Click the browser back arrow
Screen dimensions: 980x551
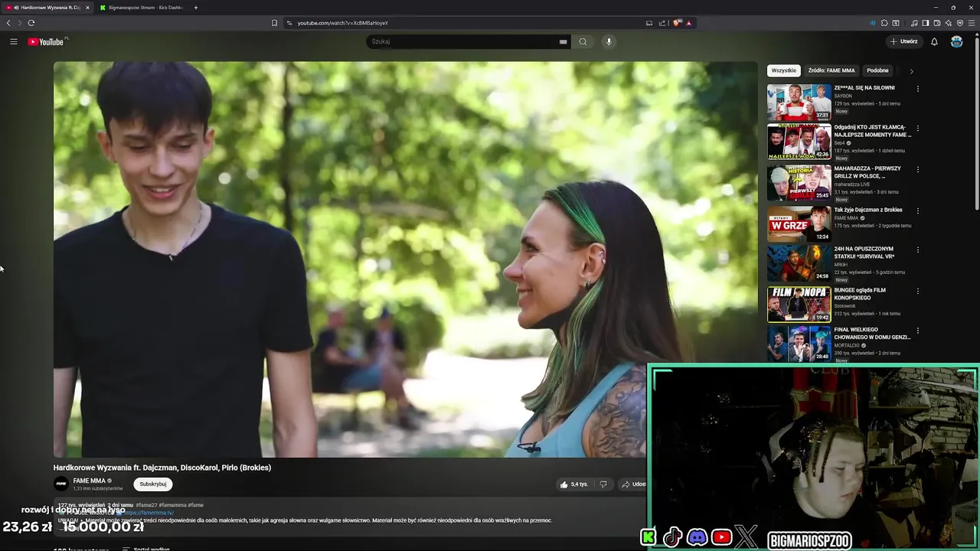point(8,23)
